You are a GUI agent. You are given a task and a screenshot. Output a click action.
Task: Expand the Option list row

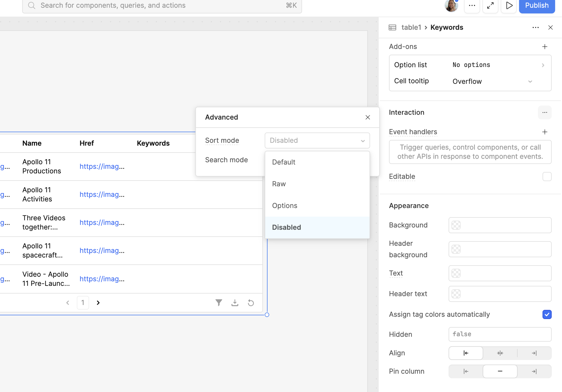tap(470, 65)
